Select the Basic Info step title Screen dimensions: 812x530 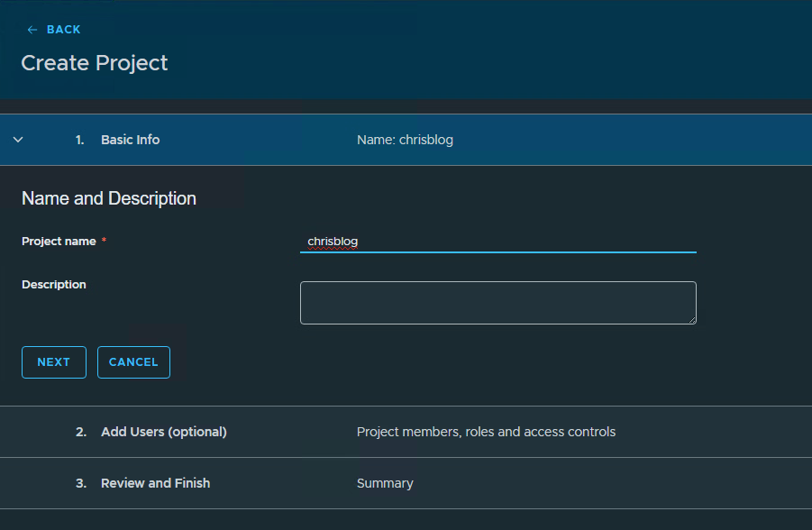(130, 140)
